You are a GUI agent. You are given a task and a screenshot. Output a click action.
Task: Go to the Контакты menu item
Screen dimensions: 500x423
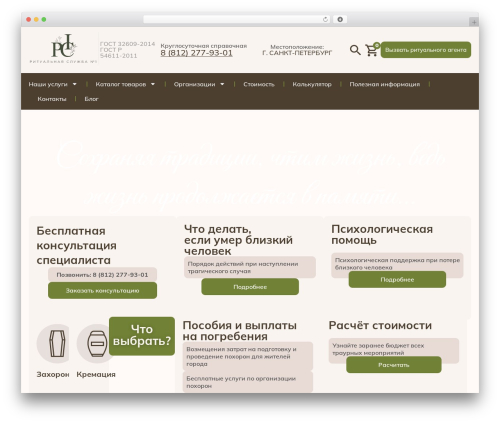click(x=52, y=99)
